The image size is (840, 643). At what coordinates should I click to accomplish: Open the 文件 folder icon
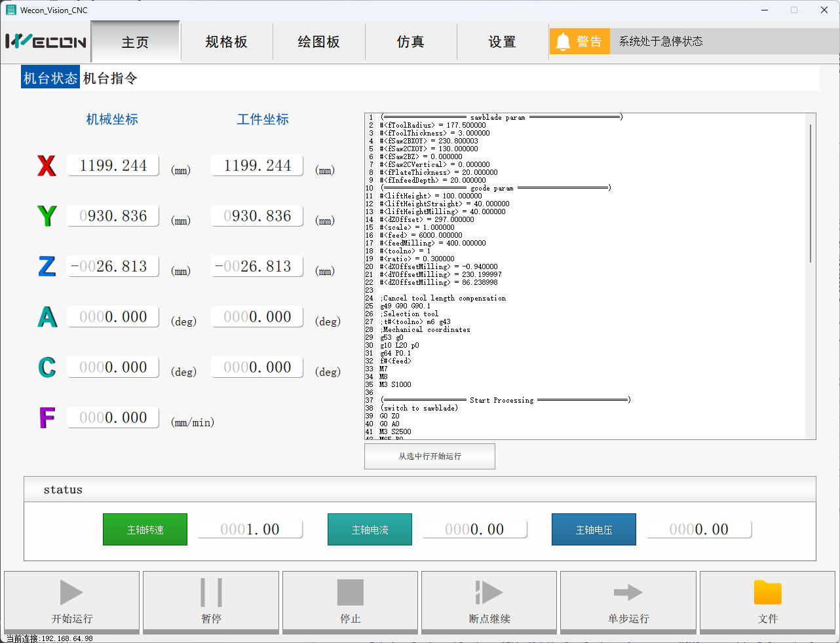click(x=767, y=593)
